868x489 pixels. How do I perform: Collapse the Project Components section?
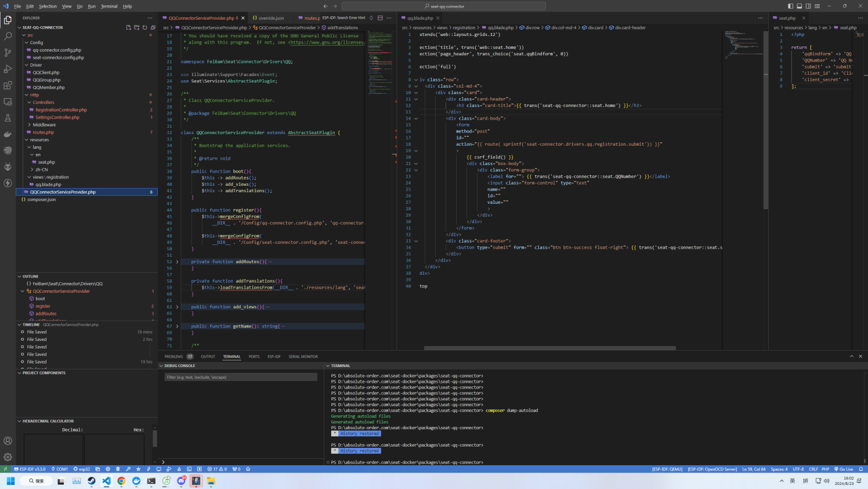[44, 373]
